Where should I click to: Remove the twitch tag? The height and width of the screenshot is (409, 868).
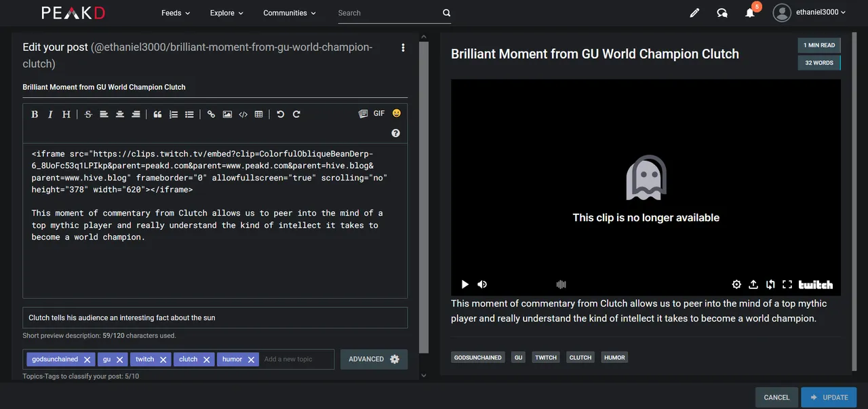[163, 359]
